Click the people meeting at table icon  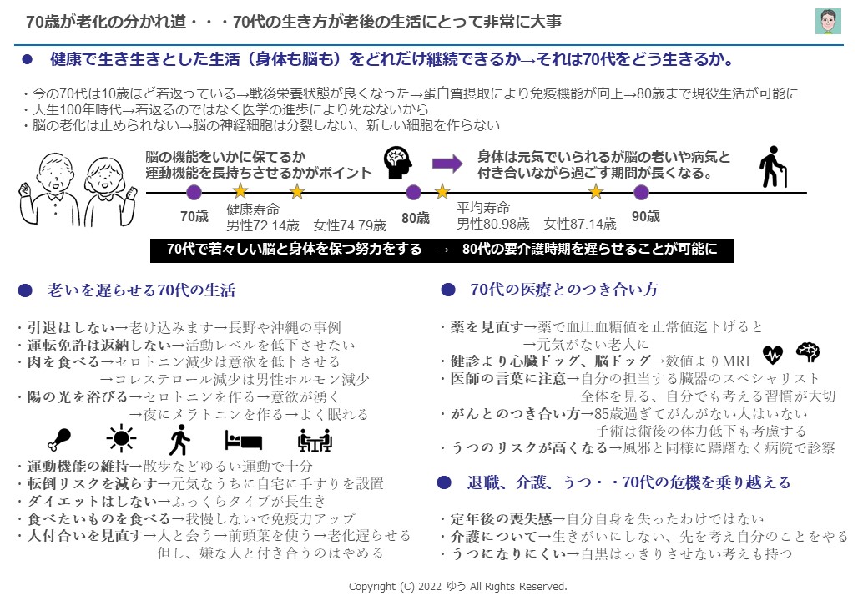coord(315,439)
